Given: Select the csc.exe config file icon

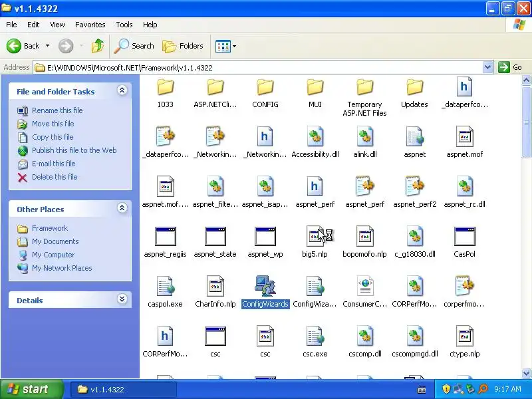Looking at the screenshot, I should pos(315,336).
